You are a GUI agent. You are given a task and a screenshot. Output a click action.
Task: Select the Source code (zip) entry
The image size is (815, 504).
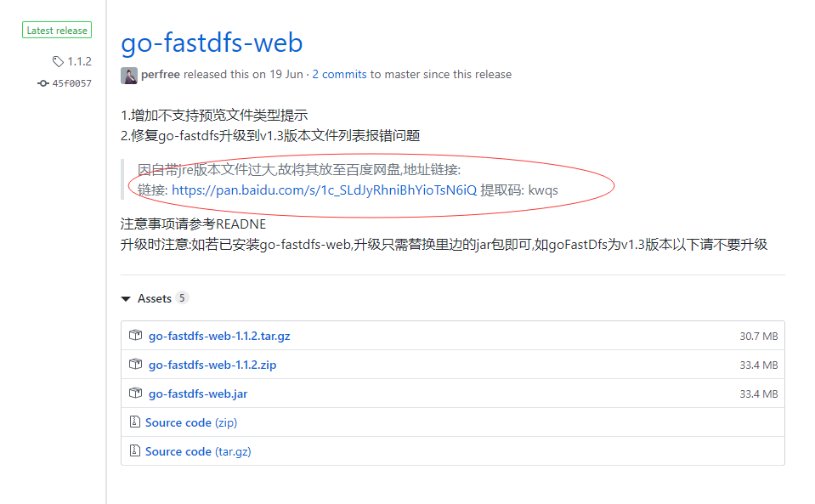(192, 422)
